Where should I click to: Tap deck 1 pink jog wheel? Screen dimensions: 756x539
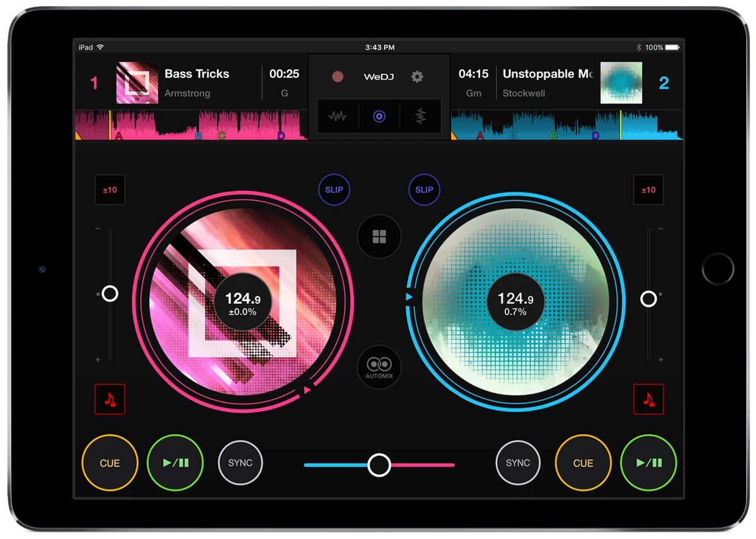pyautogui.click(x=243, y=302)
